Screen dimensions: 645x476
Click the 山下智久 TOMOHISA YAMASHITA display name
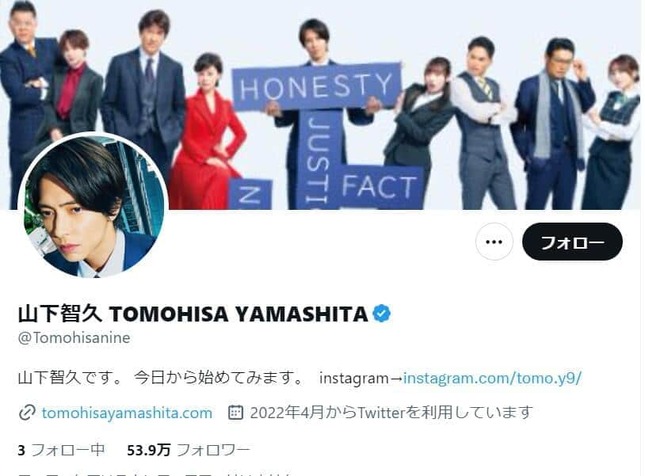click(193, 314)
